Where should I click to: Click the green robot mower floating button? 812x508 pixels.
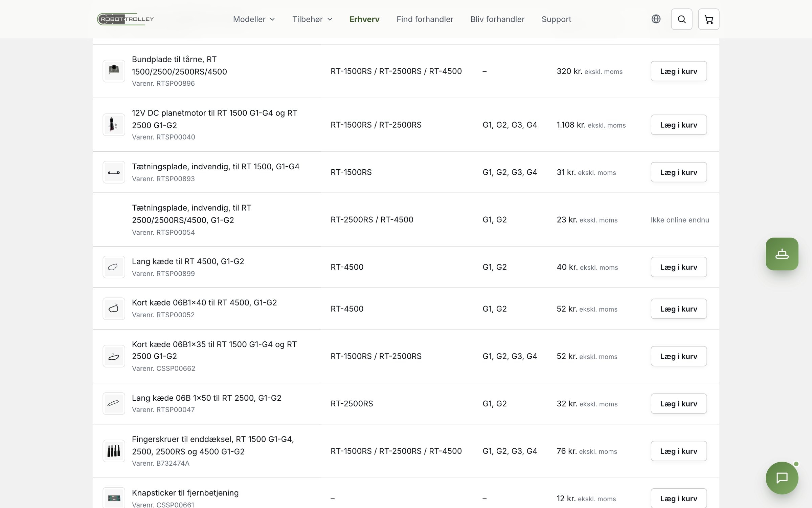coord(782,254)
